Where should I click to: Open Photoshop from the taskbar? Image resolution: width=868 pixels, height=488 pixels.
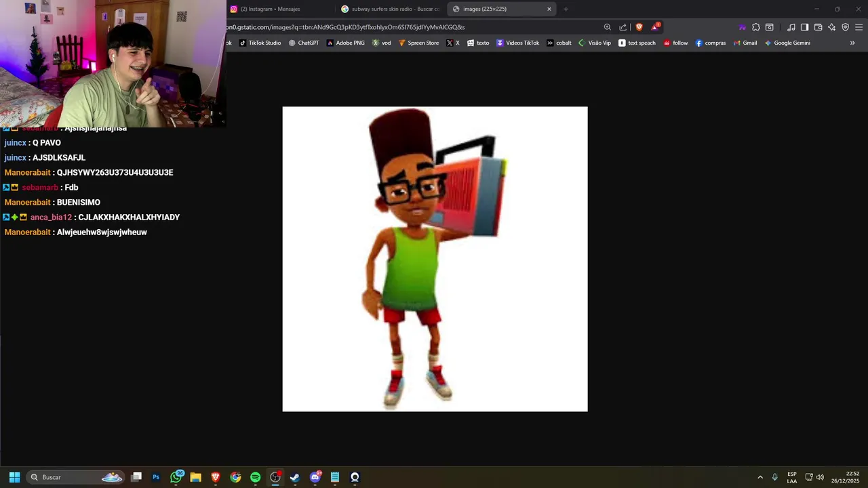tap(156, 477)
